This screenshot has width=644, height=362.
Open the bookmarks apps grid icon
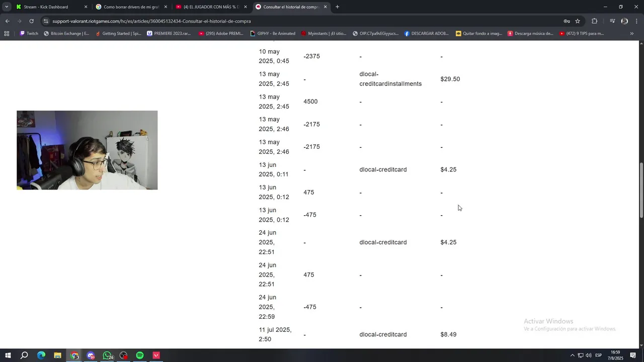[7, 34]
